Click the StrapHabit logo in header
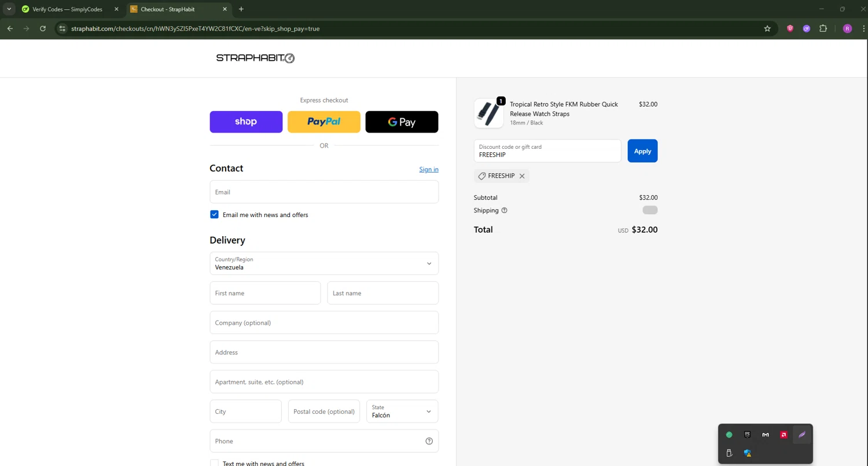The width and height of the screenshot is (868, 466). pyautogui.click(x=255, y=58)
